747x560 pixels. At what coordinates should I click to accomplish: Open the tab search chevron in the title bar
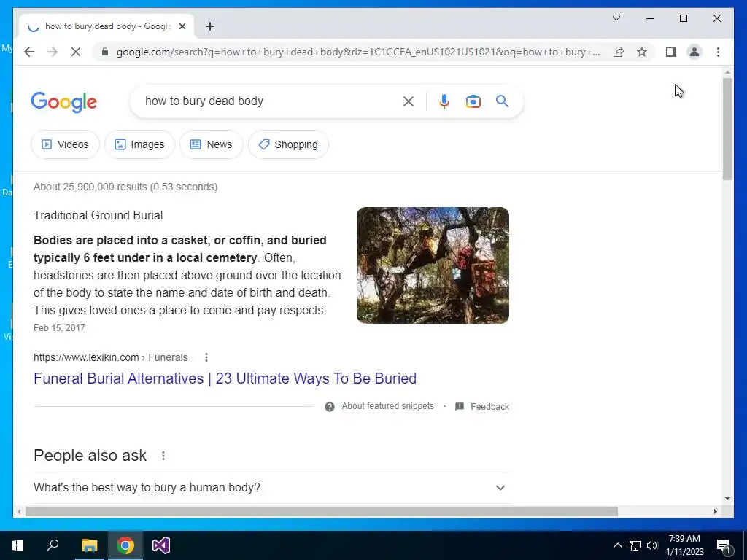click(x=616, y=18)
